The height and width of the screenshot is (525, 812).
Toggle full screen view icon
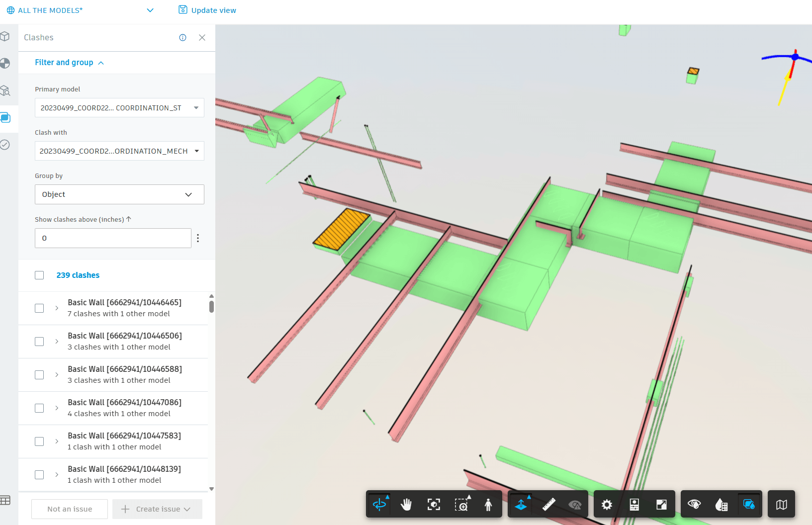click(x=661, y=505)
